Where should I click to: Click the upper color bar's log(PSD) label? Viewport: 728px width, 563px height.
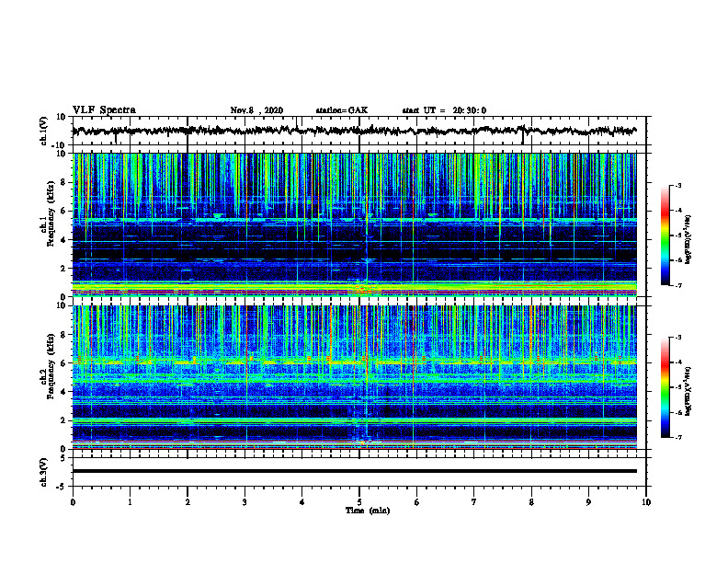pyautogui.click(x=688, y=239)
